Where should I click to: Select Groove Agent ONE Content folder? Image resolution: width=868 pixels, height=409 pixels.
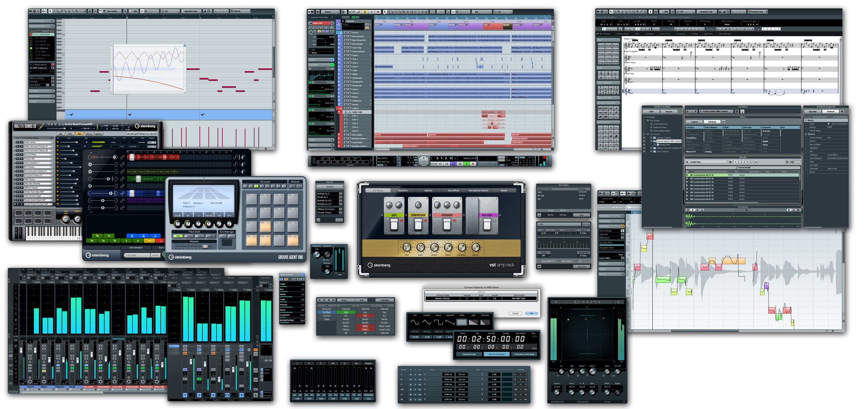tap(669, 141)
